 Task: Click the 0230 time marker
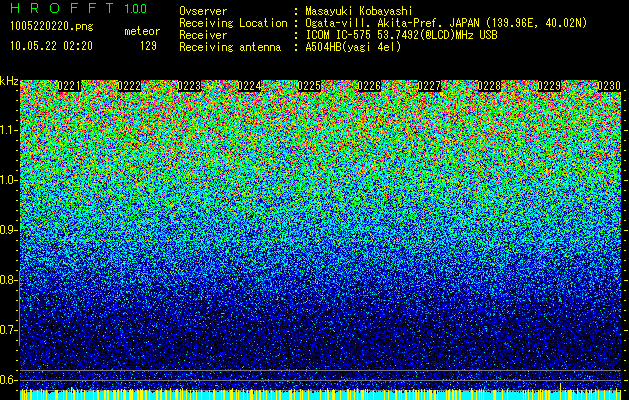point(609,86)
